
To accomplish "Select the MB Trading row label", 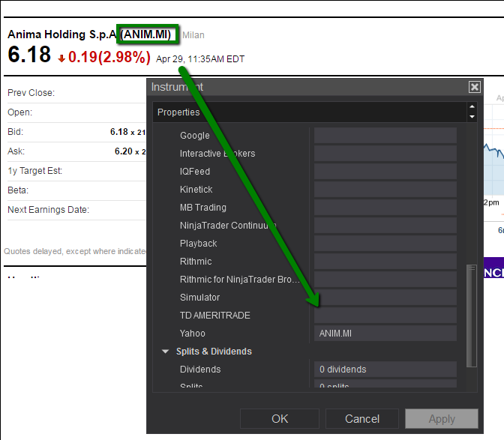I will tap(203, 208).
